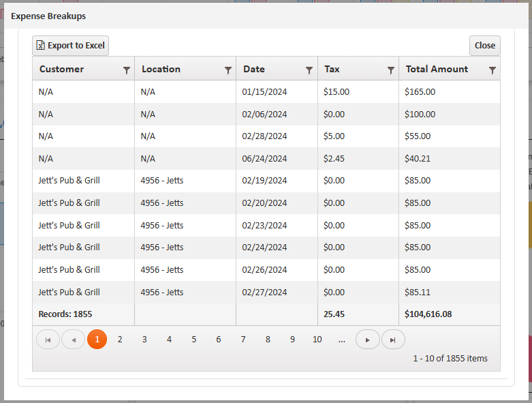The height and width of the screenshot is (403, 532).
Task: Go to the next page arrow
Action: 368,340
